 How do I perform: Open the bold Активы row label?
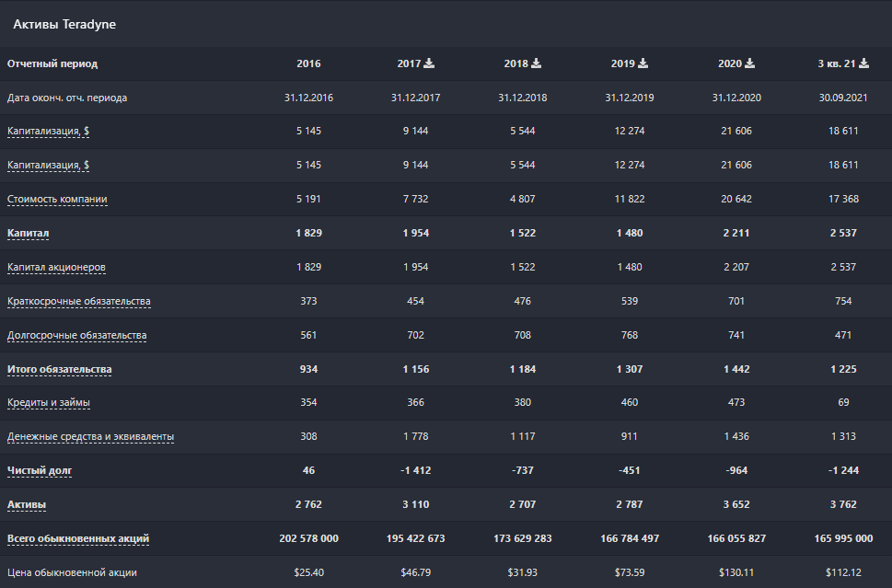tap(27, 505)
